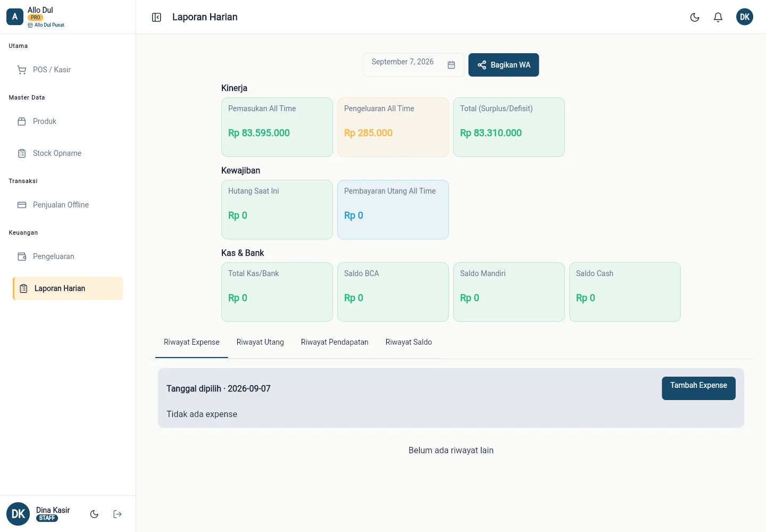This screenshot has height=532, width=766.
Task: Toggle dark mode moon icon in header
Action: [695, 18]
